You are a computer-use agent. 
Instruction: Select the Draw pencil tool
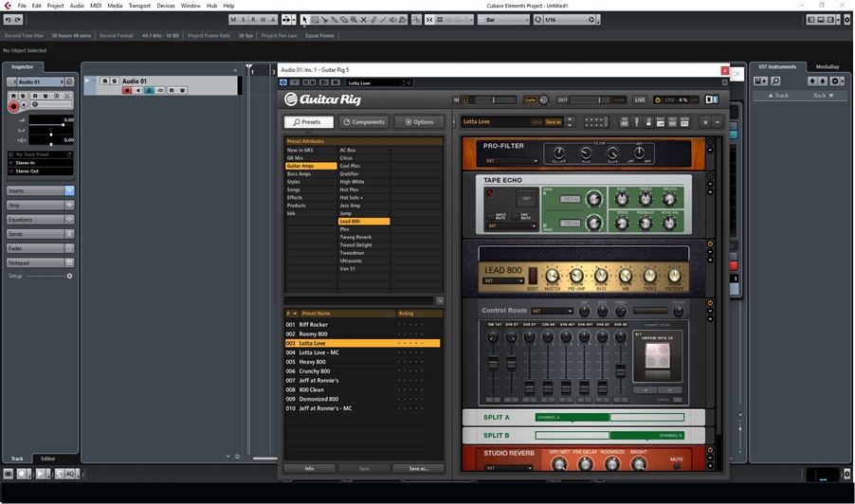[373, 20]
